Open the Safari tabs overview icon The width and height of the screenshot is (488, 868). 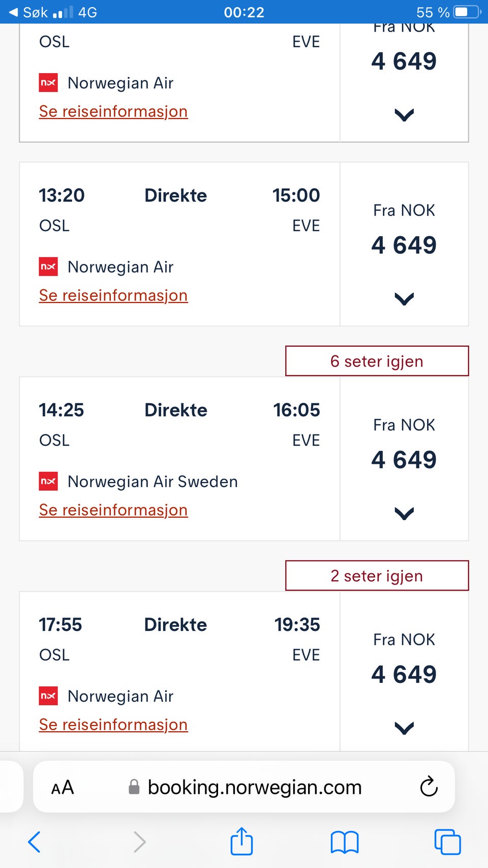[x=447, y=842]
